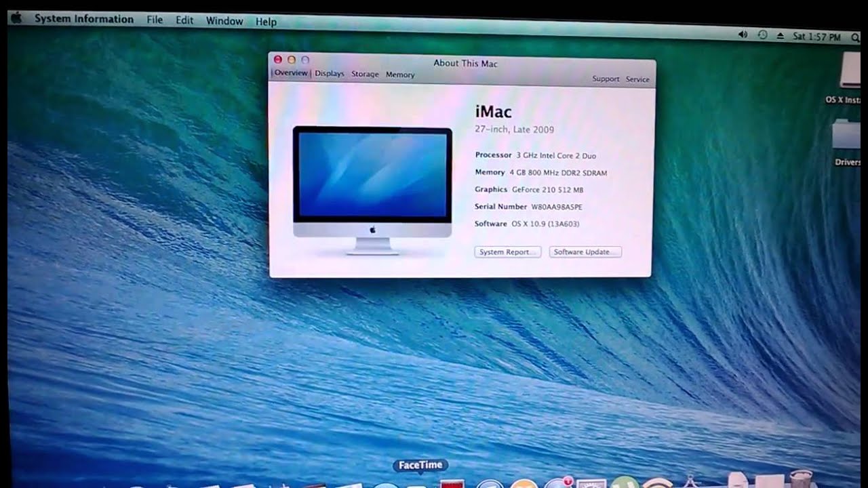Viewport: 868px width, 488px height.
Task: Minimize the About This Mac window
Action: coord(292,60)
